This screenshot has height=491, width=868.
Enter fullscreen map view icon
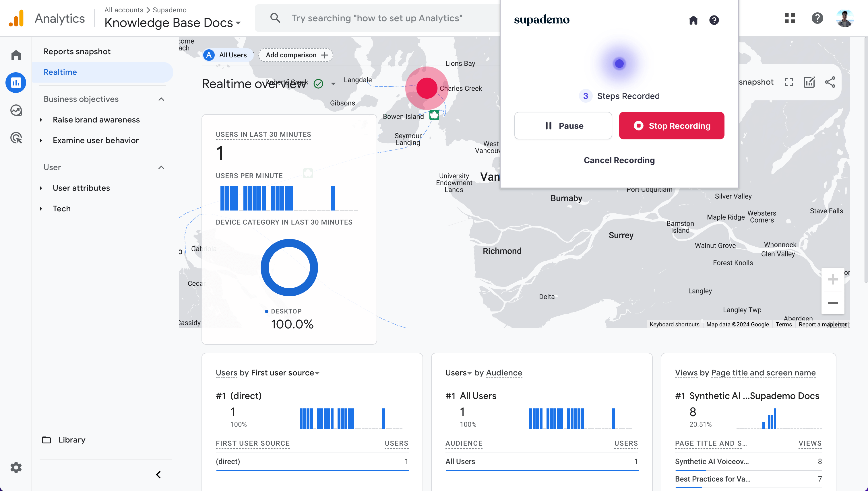coord(789,82)
